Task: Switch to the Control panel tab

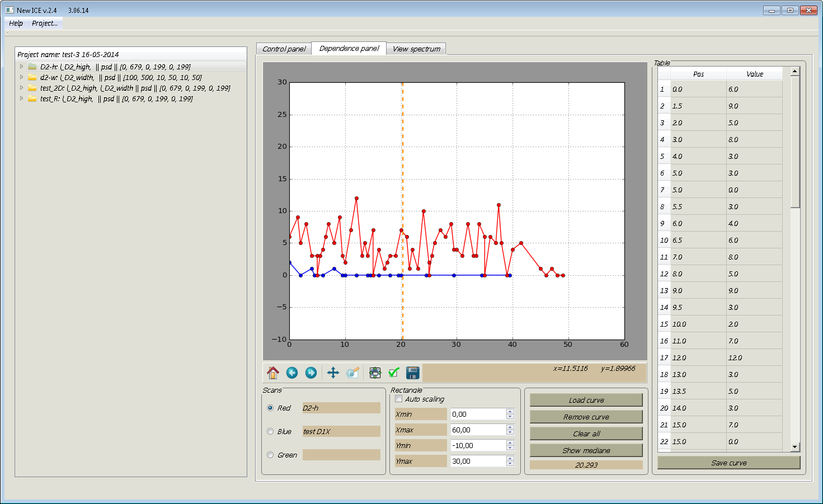Action: tap(284, 49)
